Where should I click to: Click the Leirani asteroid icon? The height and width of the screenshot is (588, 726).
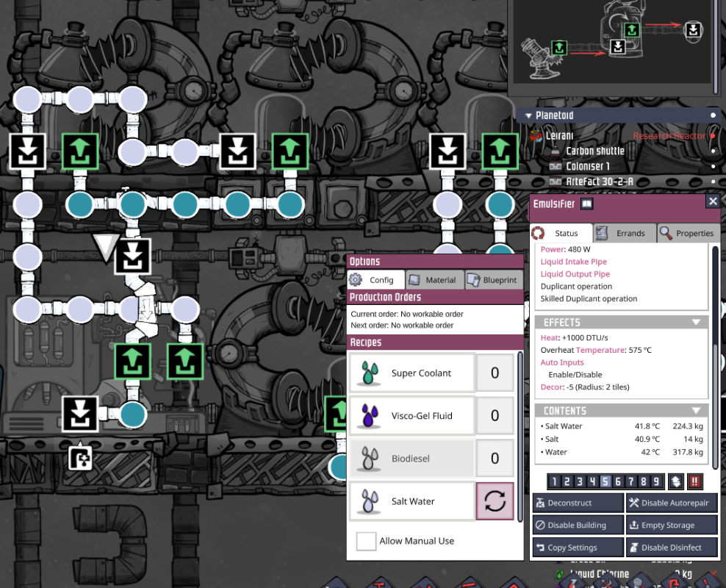[x=536, y=136]
